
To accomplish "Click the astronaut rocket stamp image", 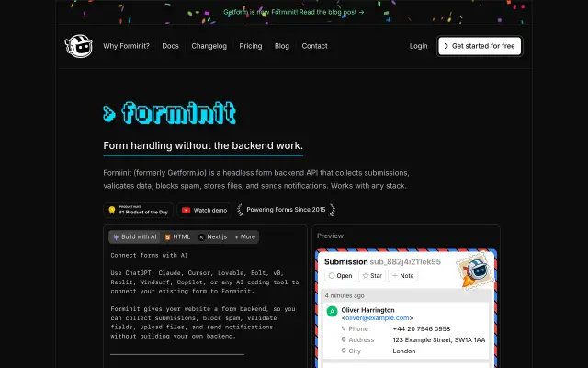I will [x=474, y=270].
